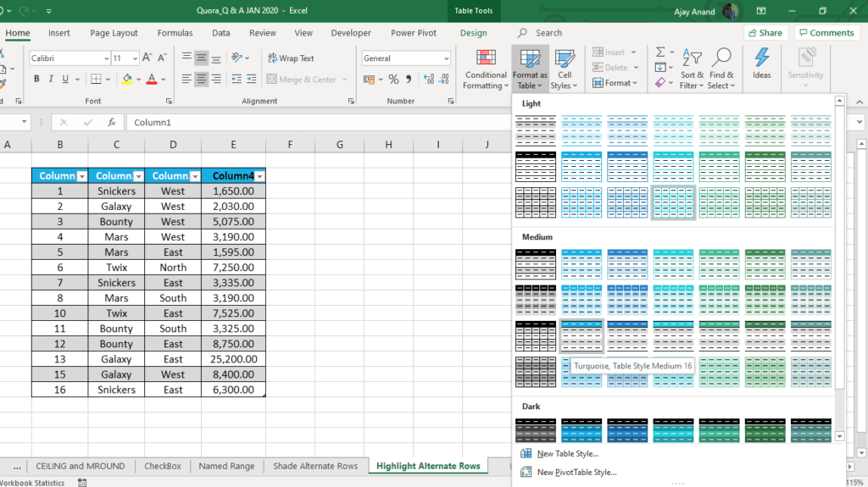Open the Fill Color dropdown arrow
This screenshot has width=868, height=487.
[x=138, y=80]
